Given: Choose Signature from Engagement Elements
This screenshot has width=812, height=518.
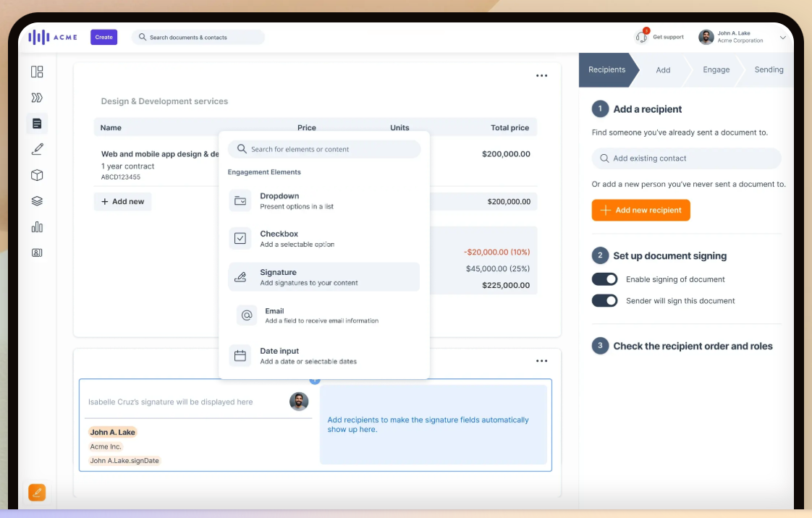Looking at the screenshot, I should point(323,277).
